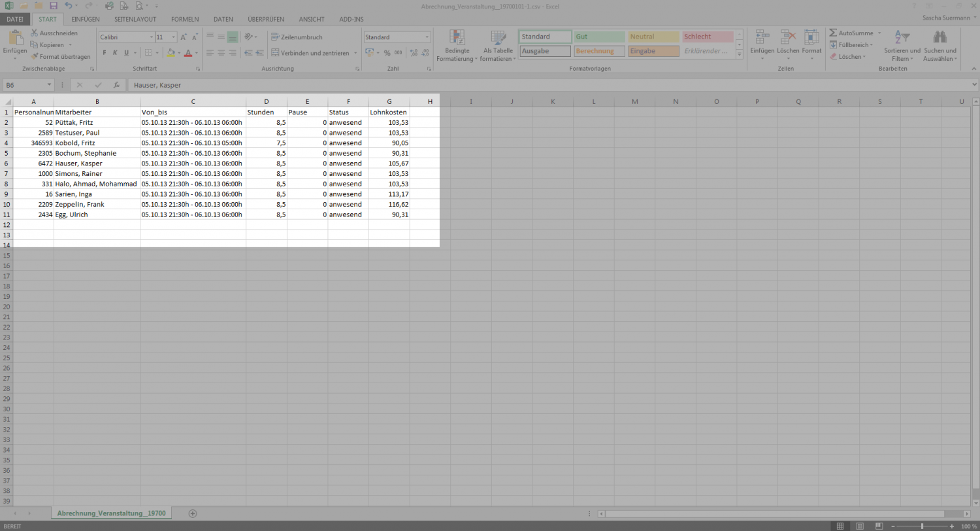Toggle middle vertical alignment
Image resolution: width=980 pixels, height=531 pixels.
pos(221,37)
